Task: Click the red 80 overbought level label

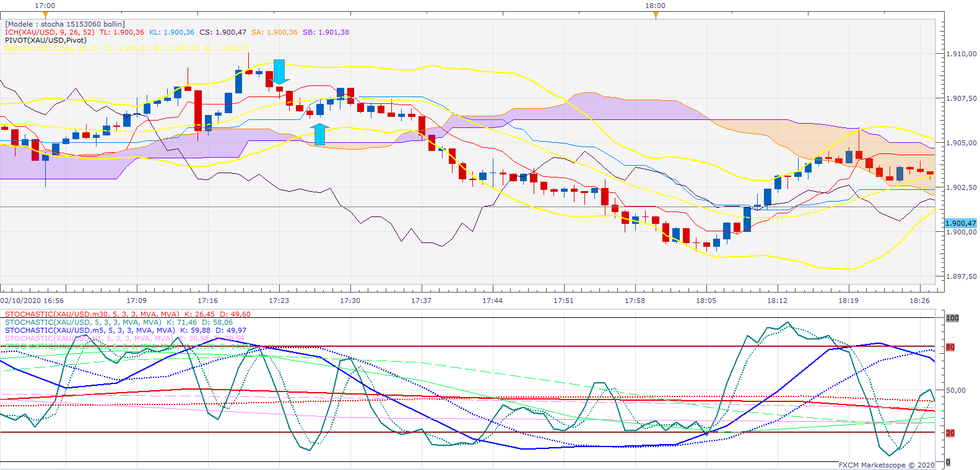Action: coord(950,347)
